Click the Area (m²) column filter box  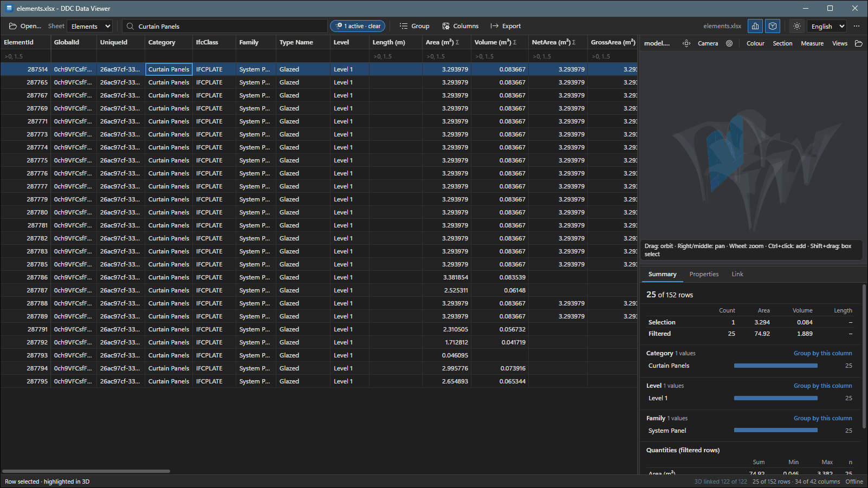[447, 56]
